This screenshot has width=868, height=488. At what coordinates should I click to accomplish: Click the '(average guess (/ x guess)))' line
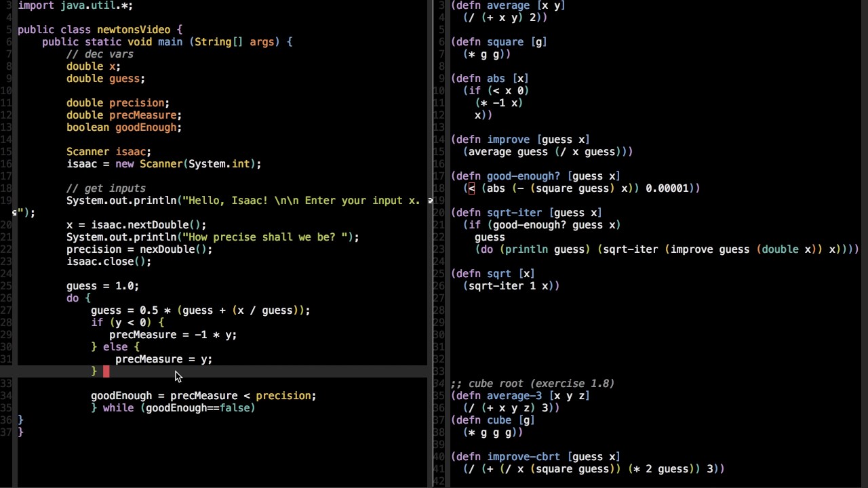point(548,152)
